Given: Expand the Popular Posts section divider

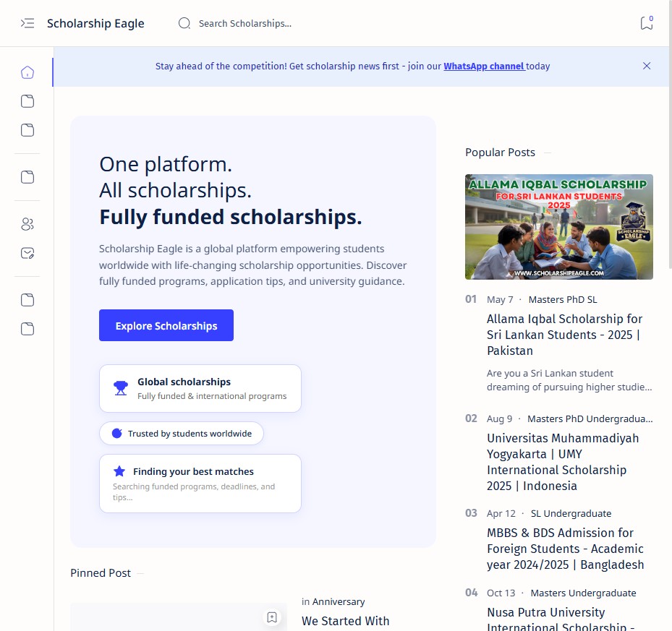Looking at the screenshot, I should [x=548, y=153].
